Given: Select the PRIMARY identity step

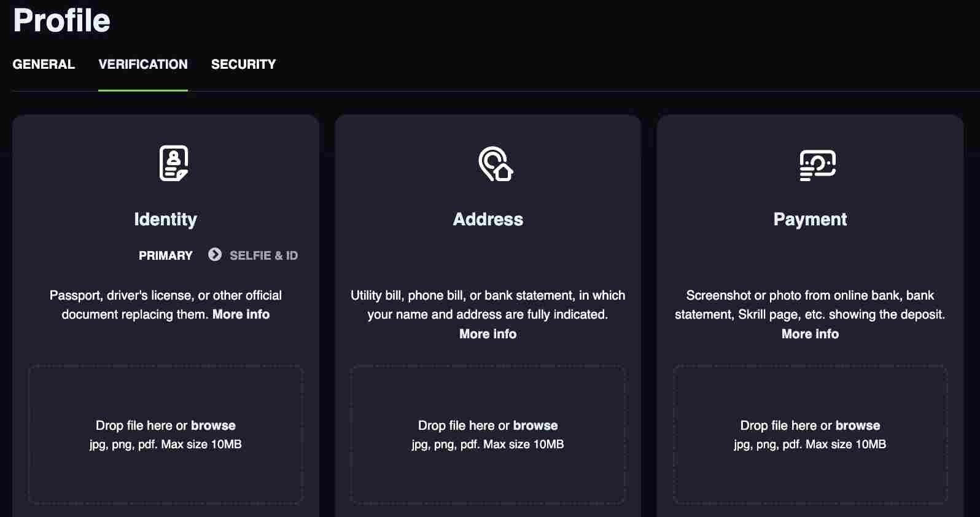Looking at the screenshot, I should coord(166,255).
